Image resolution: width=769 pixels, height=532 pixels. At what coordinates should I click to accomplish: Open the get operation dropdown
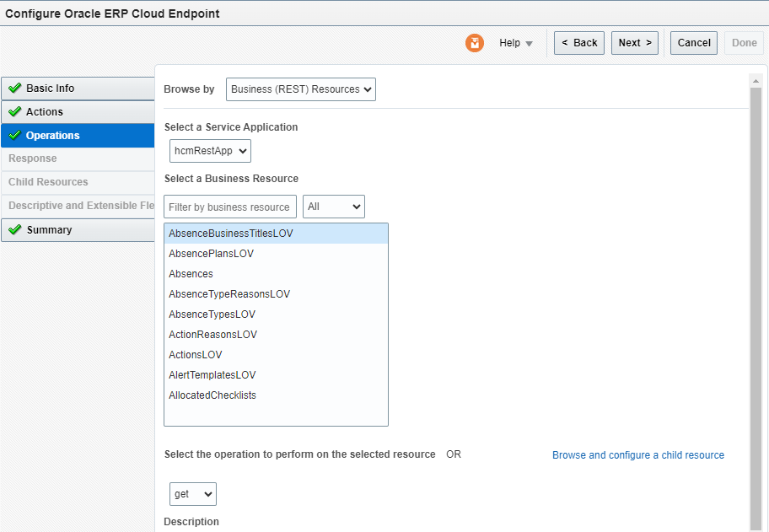[x=192, y=494]
